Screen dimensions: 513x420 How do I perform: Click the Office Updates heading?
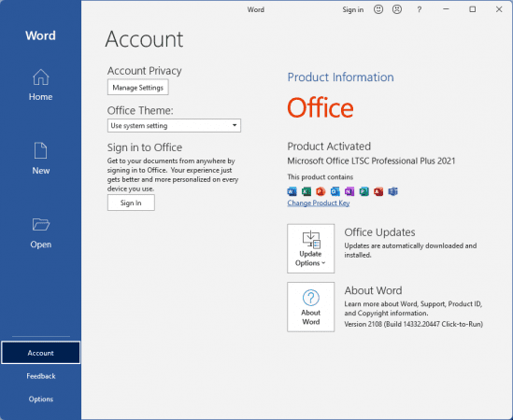(x=379, y=232)
